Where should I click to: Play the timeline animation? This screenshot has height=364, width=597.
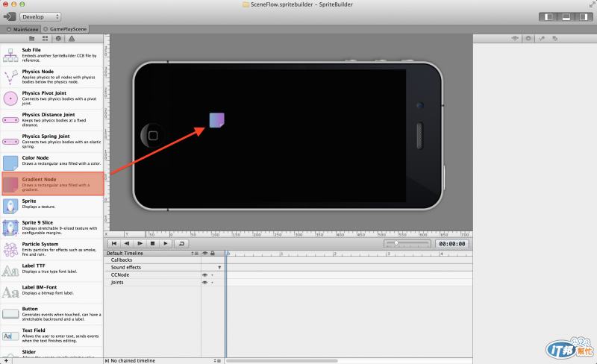coord(166,243)
